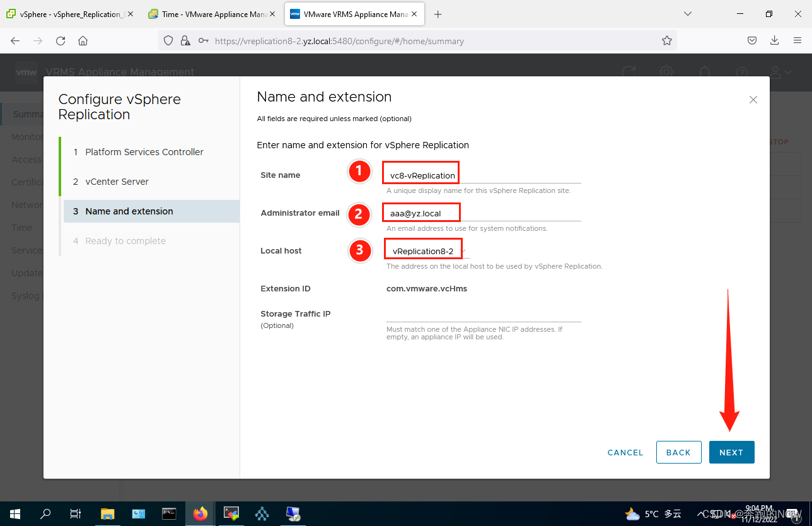The width and height of the screenshot is (812, 526).
Task: Reload the current page
Action: point(61,41)
